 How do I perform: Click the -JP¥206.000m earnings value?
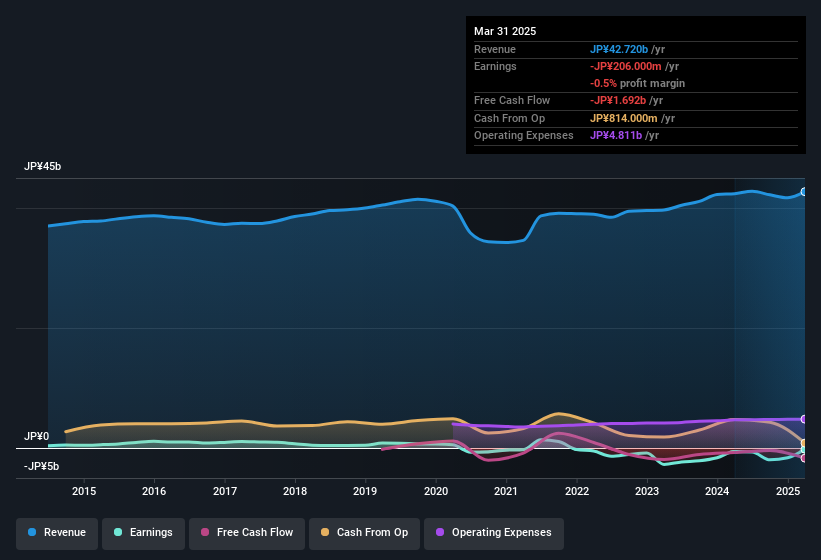(626, 66)
